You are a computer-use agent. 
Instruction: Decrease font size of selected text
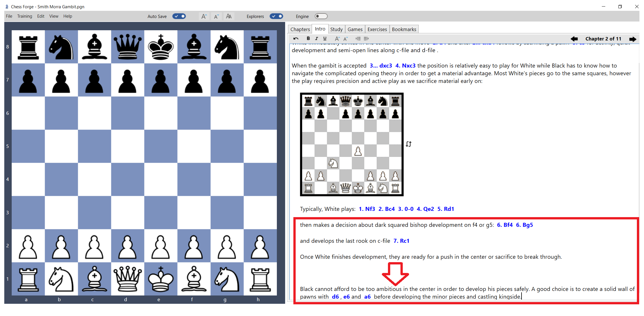(x=345, y=38)
